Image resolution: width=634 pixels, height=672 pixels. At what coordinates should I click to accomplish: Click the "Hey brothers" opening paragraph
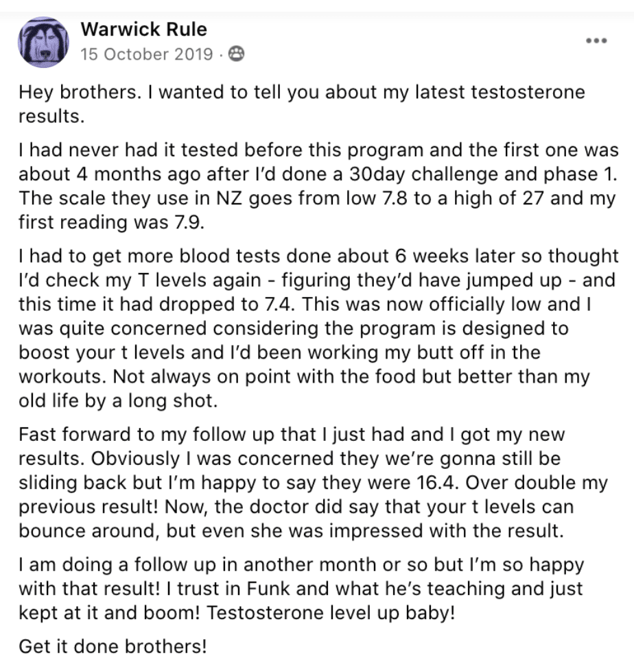pyautogui.click(x=301, y=104)
